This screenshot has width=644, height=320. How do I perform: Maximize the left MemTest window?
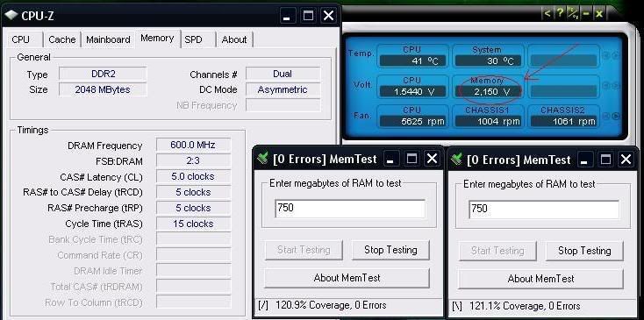[x=411, y=159]
